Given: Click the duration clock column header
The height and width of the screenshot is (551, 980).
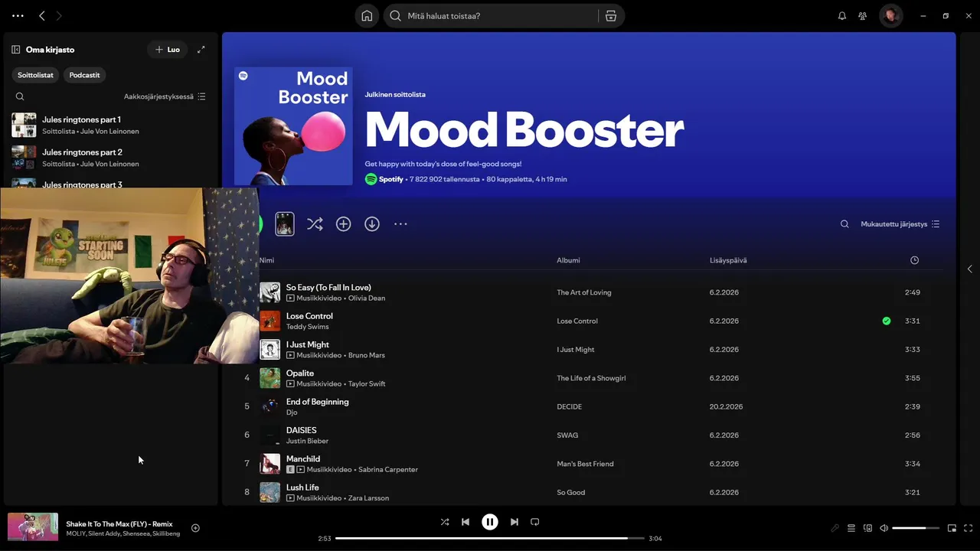Looking at the screenshot, I should coord(914,260).
